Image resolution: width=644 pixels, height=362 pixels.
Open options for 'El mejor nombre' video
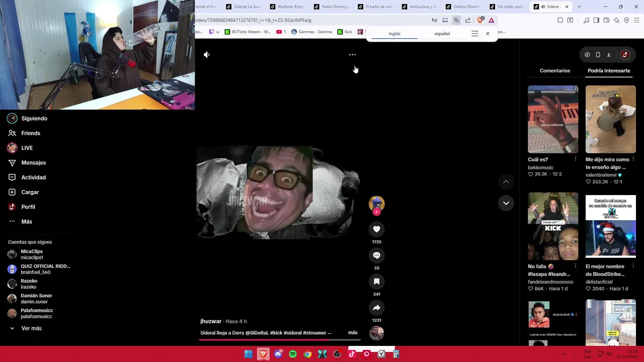tap(633, 266)
